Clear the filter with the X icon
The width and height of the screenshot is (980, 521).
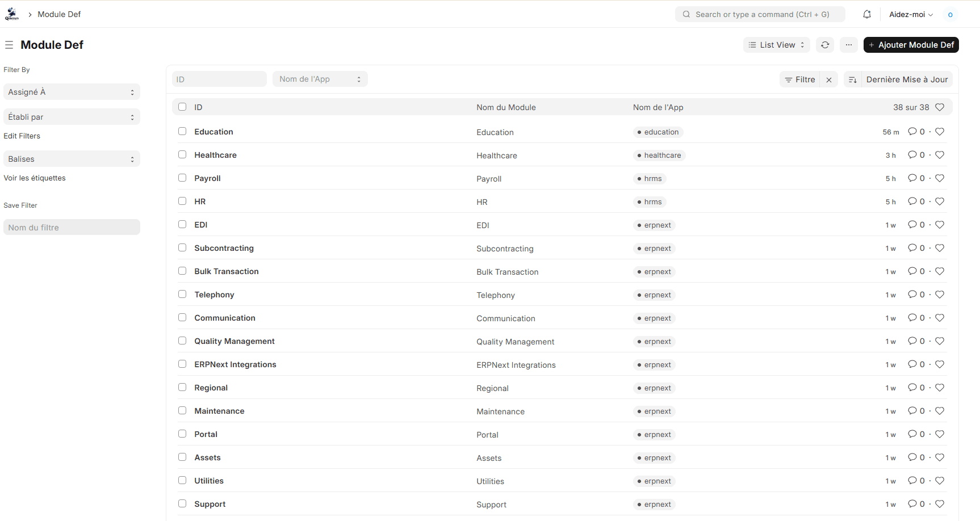[829, 79]
